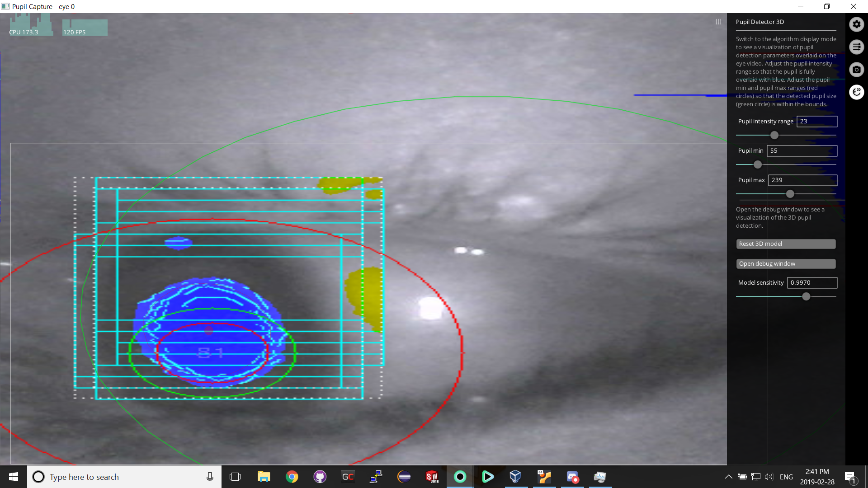Viewport: 868px width, 488px height.
Task: Click the sidebar resize handle bars
Action: [718, 22]
